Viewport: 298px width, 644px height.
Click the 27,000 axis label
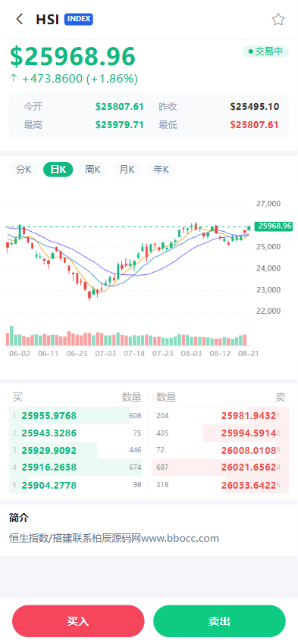[268, 204]
